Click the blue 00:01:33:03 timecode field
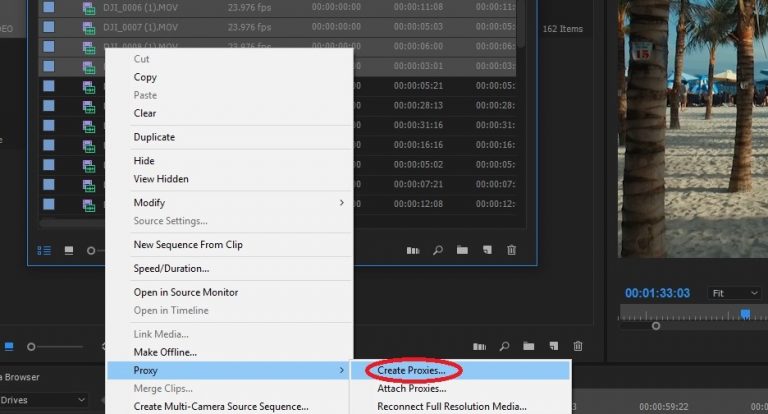 click(x=657, y=293)
